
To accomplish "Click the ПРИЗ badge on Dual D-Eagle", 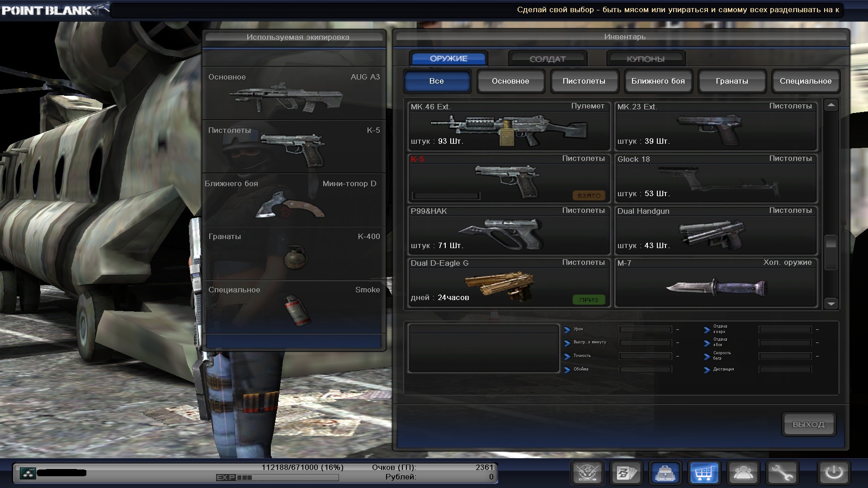I will pyautogui.click(x=589, y=300).
